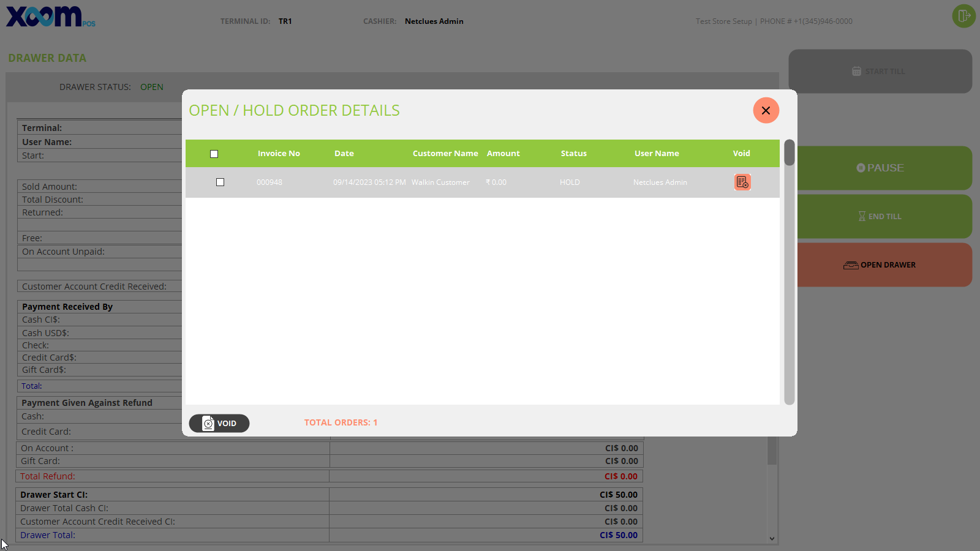This screenshot has height=551, width=980.
Task: Tick the select-all checkbox in table header
Action: point(214,154)
